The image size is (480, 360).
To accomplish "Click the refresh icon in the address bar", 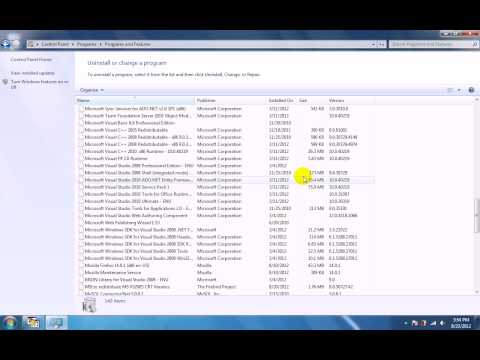I will coord(382,44).
